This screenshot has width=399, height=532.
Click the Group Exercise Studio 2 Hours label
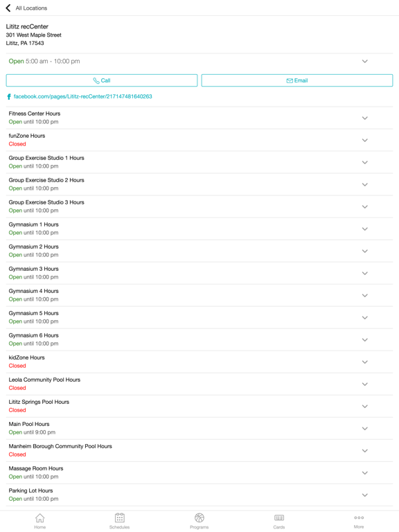tap(46, 180)
